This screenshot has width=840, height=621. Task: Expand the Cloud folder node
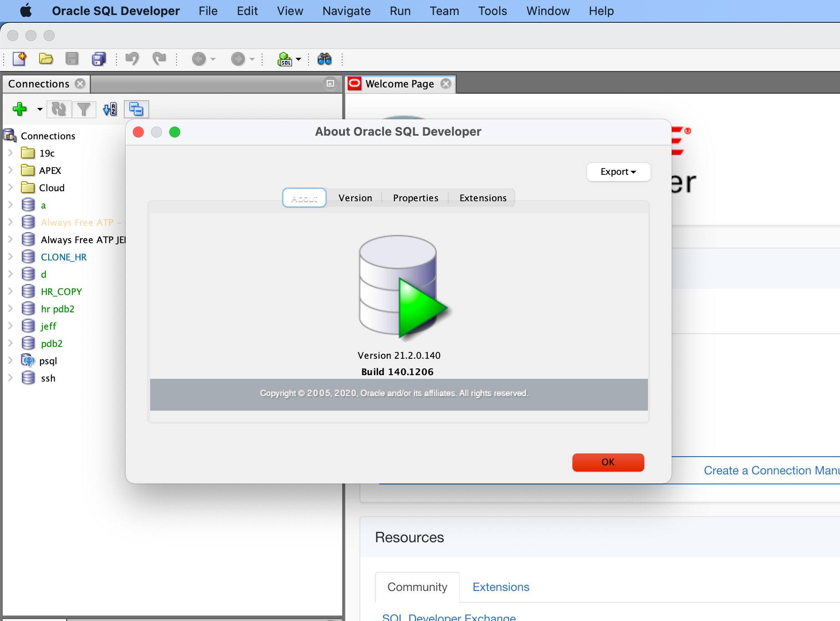click(x=10, y=188)
